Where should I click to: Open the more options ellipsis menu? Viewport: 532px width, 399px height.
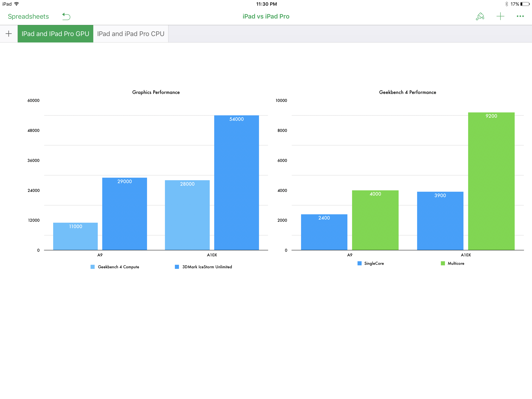520,16
